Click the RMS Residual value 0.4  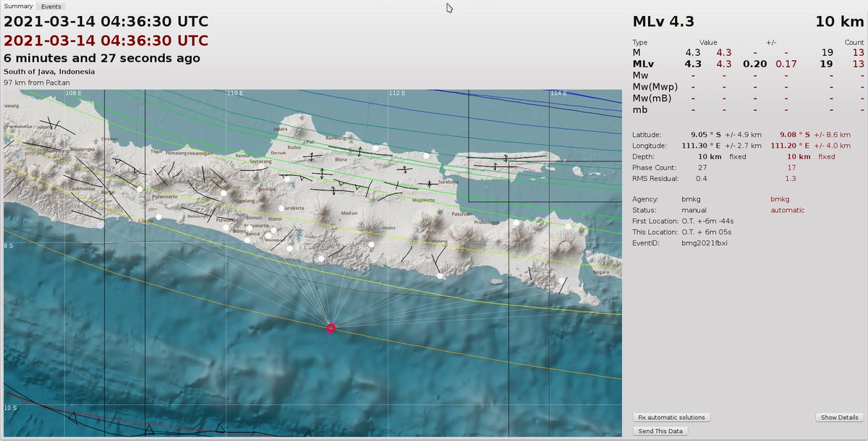702,178
